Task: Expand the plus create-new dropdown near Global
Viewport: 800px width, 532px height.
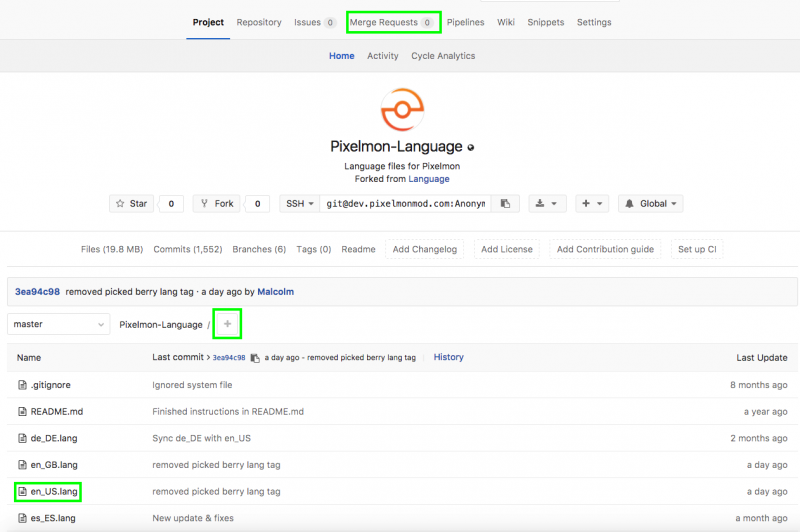Action: coord(592,204)
